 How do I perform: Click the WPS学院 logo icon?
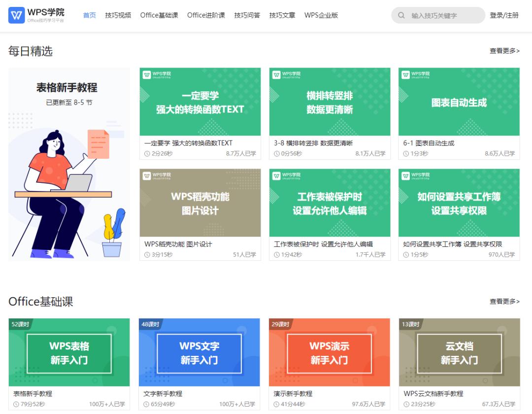pos(18,15)
